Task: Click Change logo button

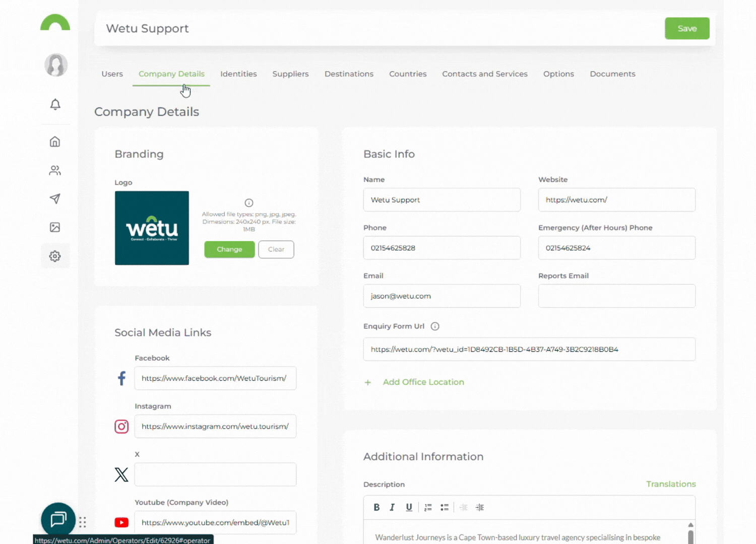Action: click(229, 249)
